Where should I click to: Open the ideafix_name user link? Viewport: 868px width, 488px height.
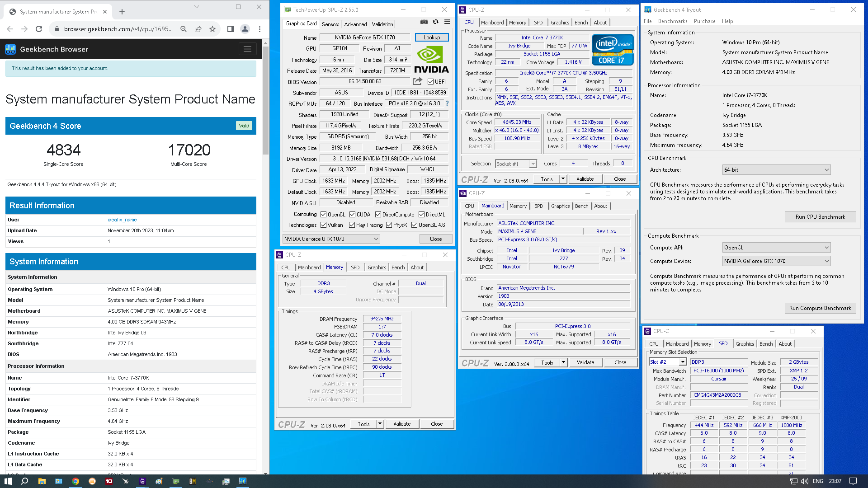point(122,220)
